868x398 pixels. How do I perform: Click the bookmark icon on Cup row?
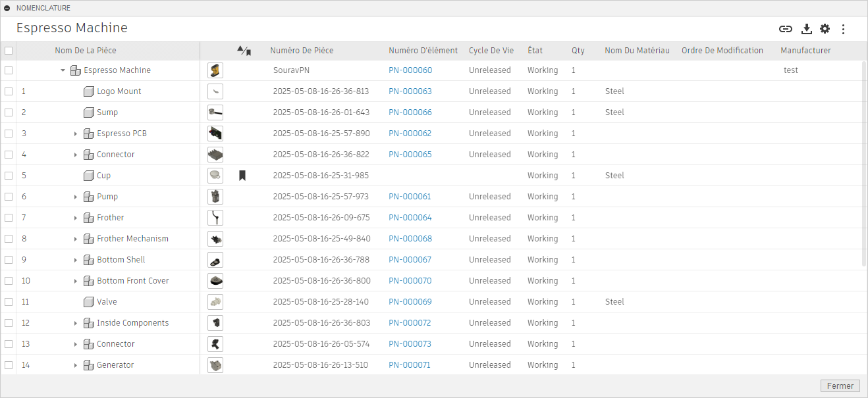(x=242, y=176)
